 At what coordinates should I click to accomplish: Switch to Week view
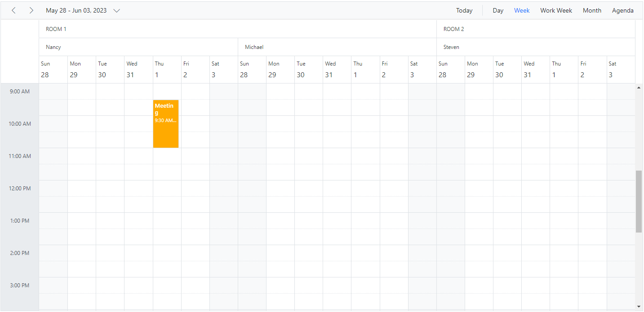[522, 10]
